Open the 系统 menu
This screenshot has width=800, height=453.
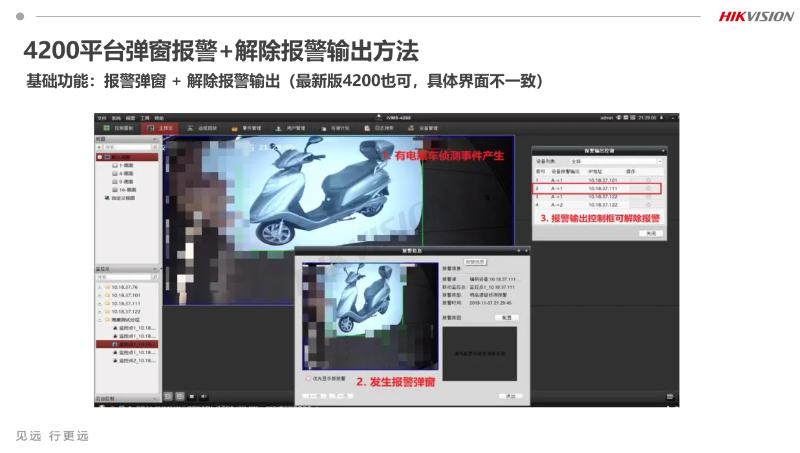pos(116,118)
